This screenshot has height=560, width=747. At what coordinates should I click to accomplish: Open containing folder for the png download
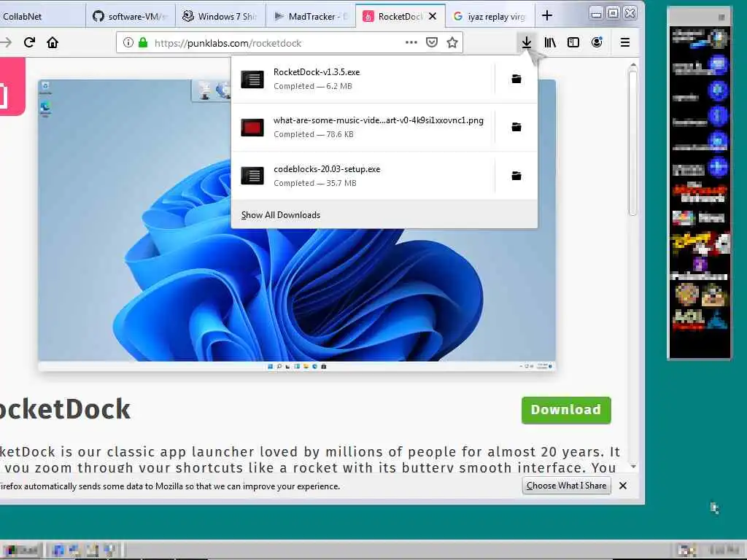516,127
